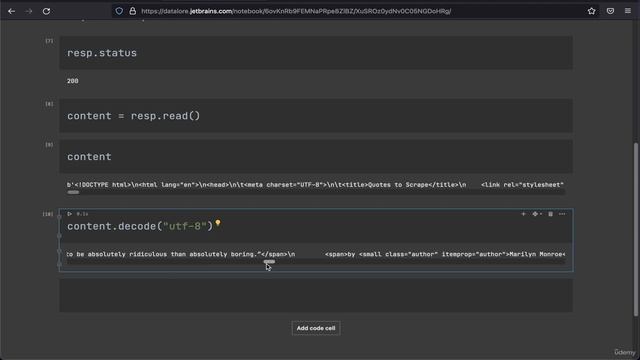This screenshot has height=360, width=640.
Task: Delete the content.decode cell
Action: pos(550,214)
